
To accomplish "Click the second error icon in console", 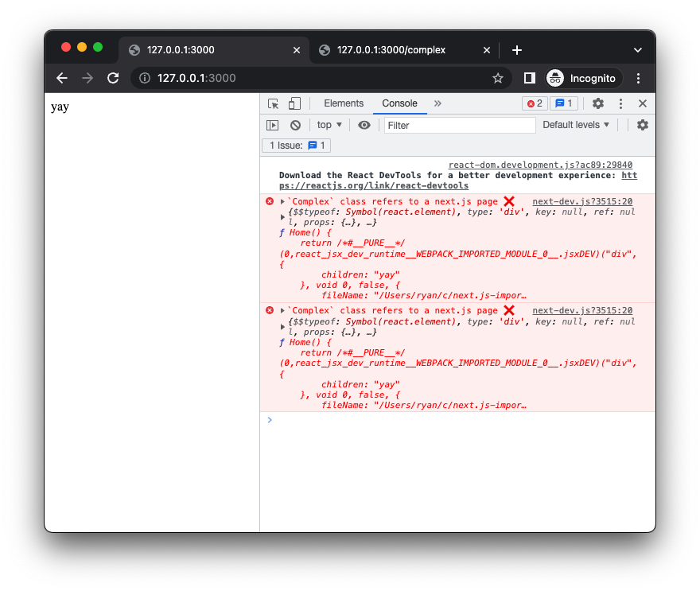I will [x=270, y=310].
